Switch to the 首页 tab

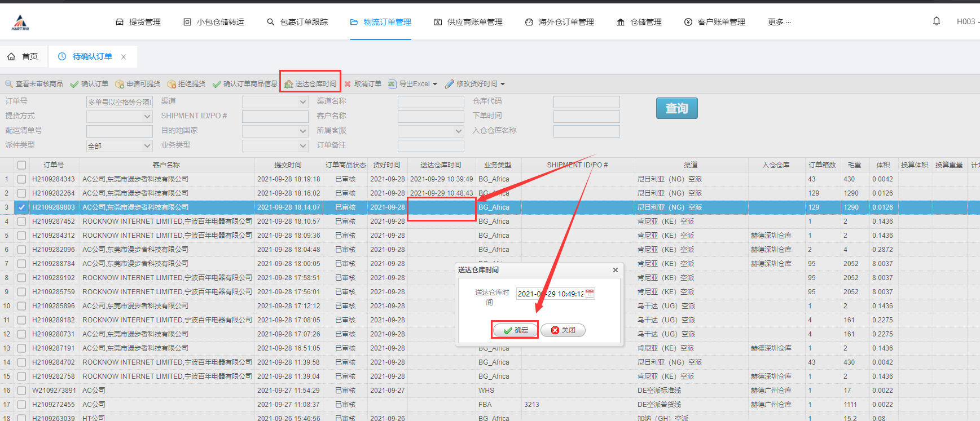pos(23,56)
